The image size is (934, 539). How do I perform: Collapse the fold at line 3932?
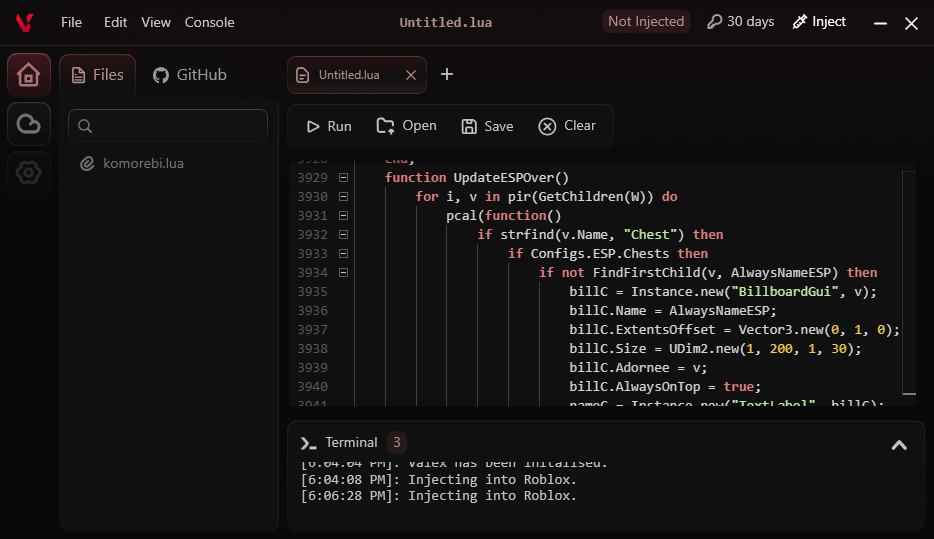[343, 235]
